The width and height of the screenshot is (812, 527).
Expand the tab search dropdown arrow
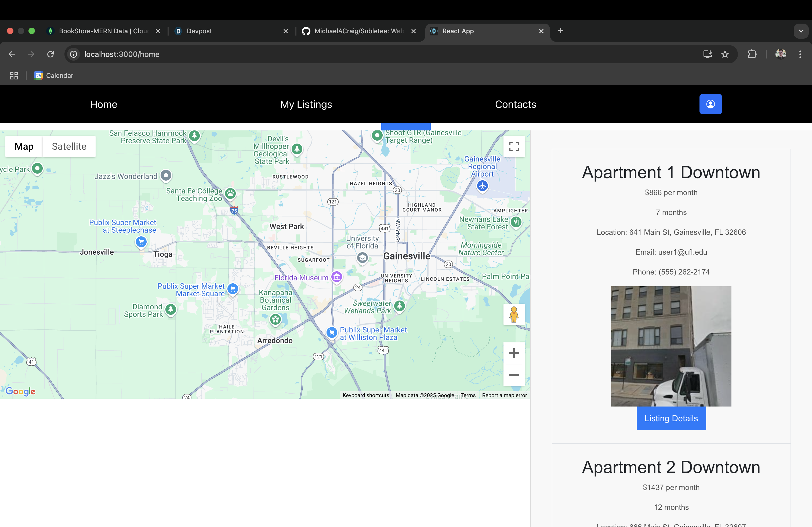[801, 31]
